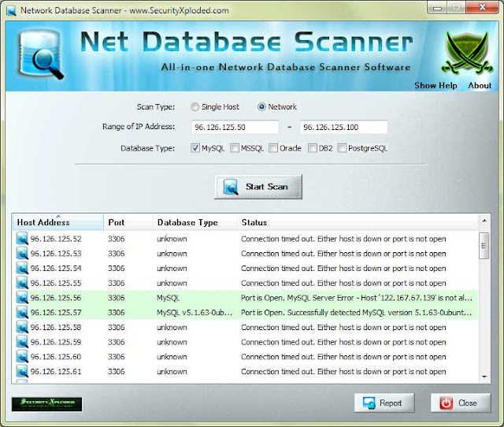
Task: Enable the DB2 database type
Action: pyautogui.click(x=313, y=148)
